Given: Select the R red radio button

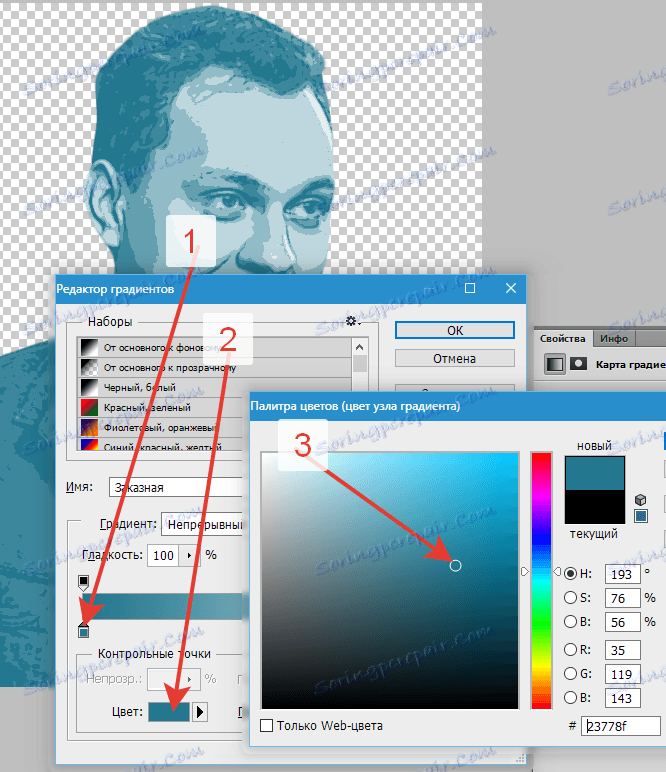Looking at the screenshot, I should tap(571, 650).
